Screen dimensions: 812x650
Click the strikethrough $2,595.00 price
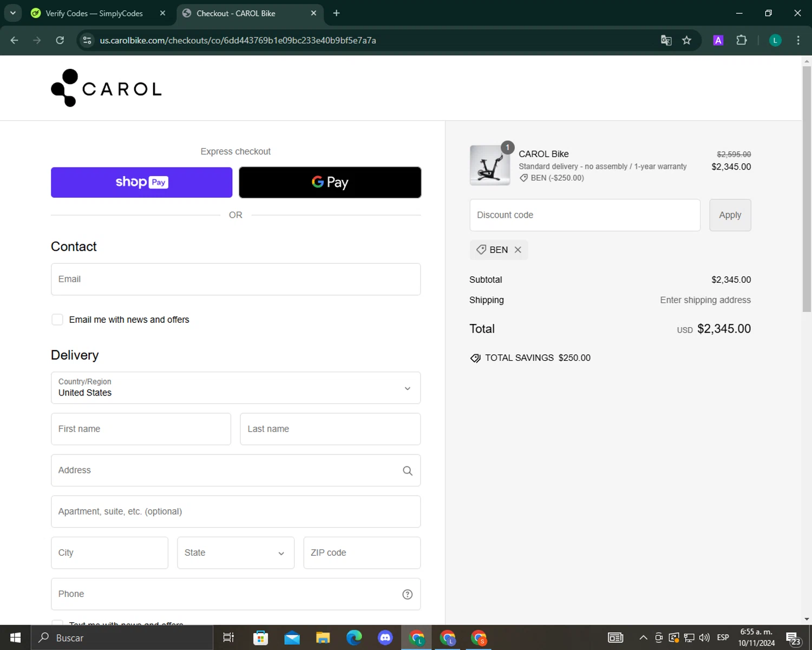[x=734, y=154]
